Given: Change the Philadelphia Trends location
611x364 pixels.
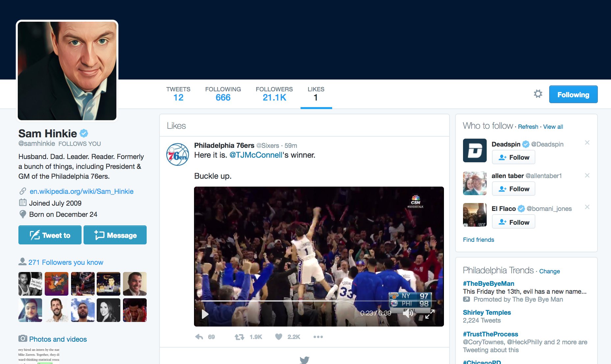Looking at the screenshot, I should click(x=550, y=271).
